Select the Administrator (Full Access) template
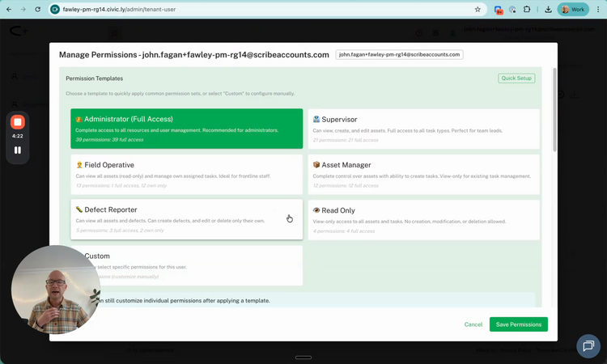607x364 pixels. coord(187,129)
